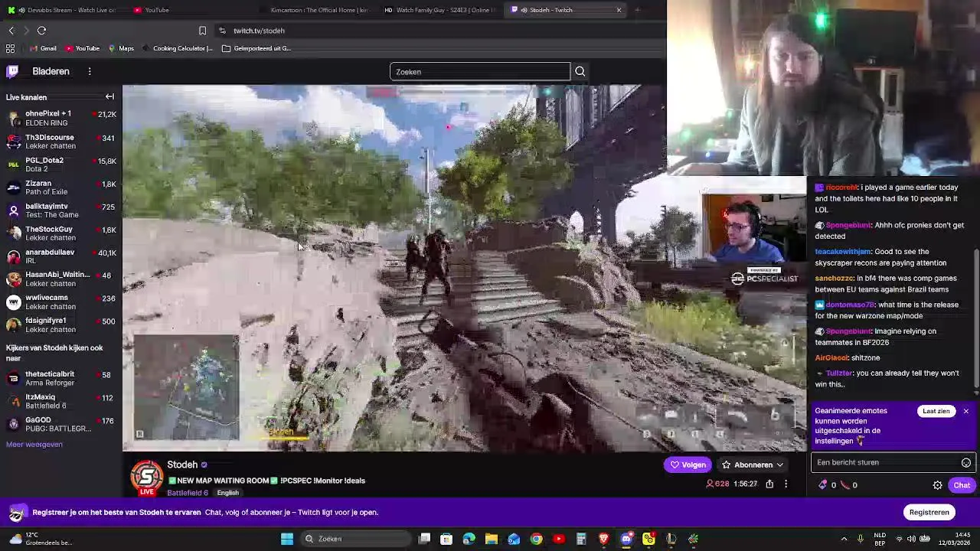Focus the Zoeken search field on Twitch
Image resolution: width=980 pixels, height=551 pixels.
point(480,72)
